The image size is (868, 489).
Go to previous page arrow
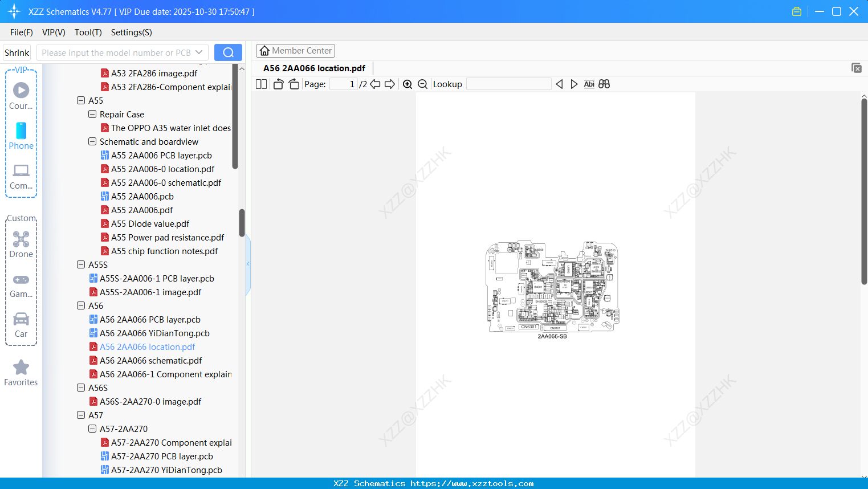pyautogui.click(x=375, y=84)
